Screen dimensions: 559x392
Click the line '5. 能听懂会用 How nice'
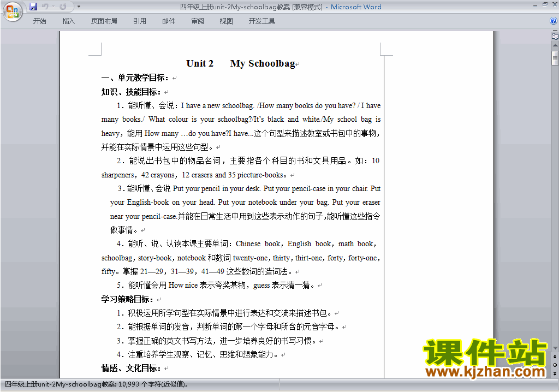pyautogui.click(x=216, y=286)
